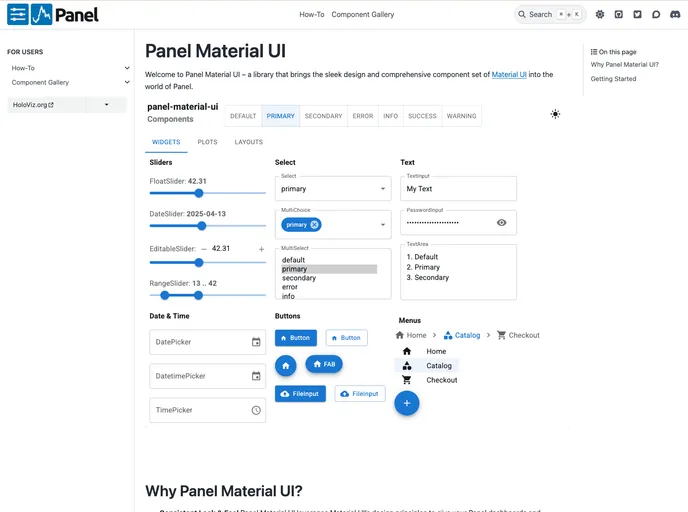Click the DateSlider handle

pos(201,226)
